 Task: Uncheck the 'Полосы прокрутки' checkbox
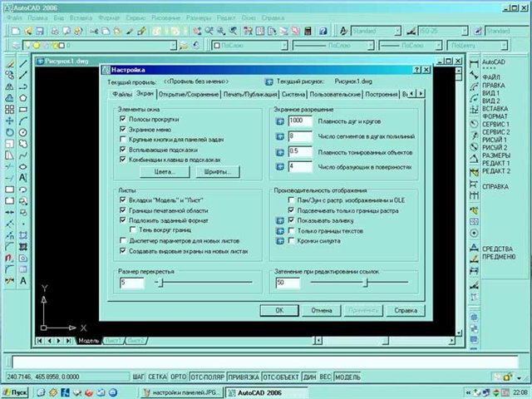tap(122, 121)
